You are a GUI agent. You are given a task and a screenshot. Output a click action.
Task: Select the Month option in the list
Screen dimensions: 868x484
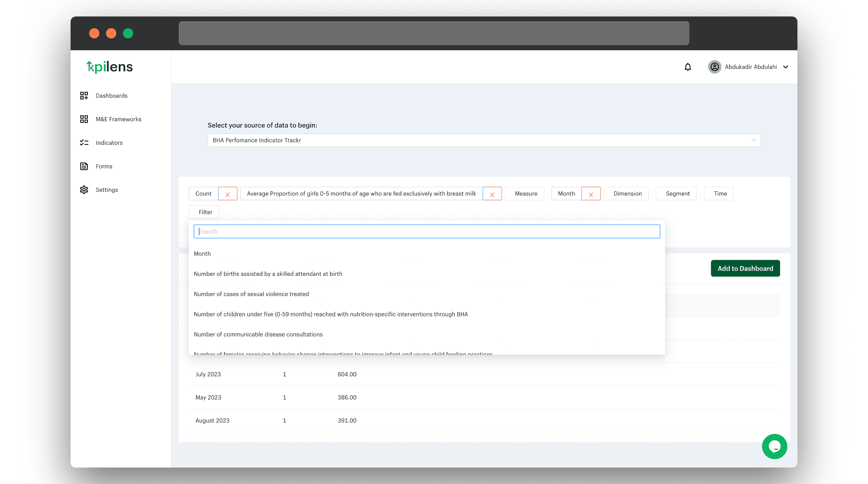(202, 254)
